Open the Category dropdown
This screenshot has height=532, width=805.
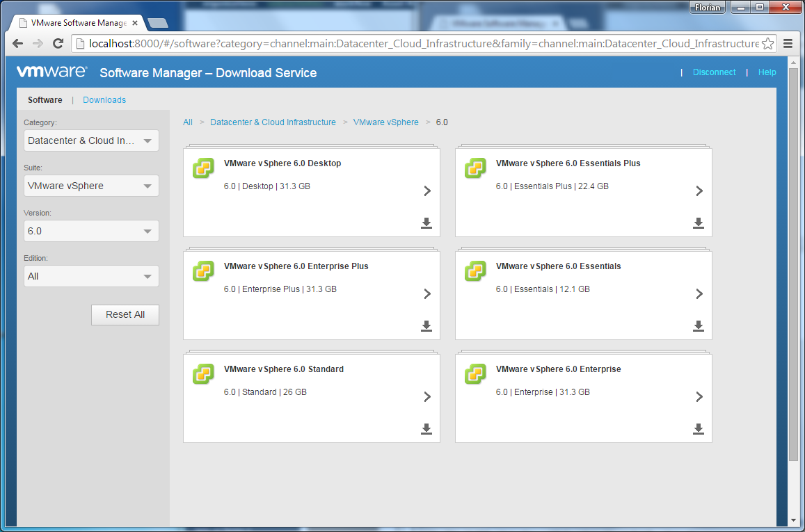pos(91,140)
